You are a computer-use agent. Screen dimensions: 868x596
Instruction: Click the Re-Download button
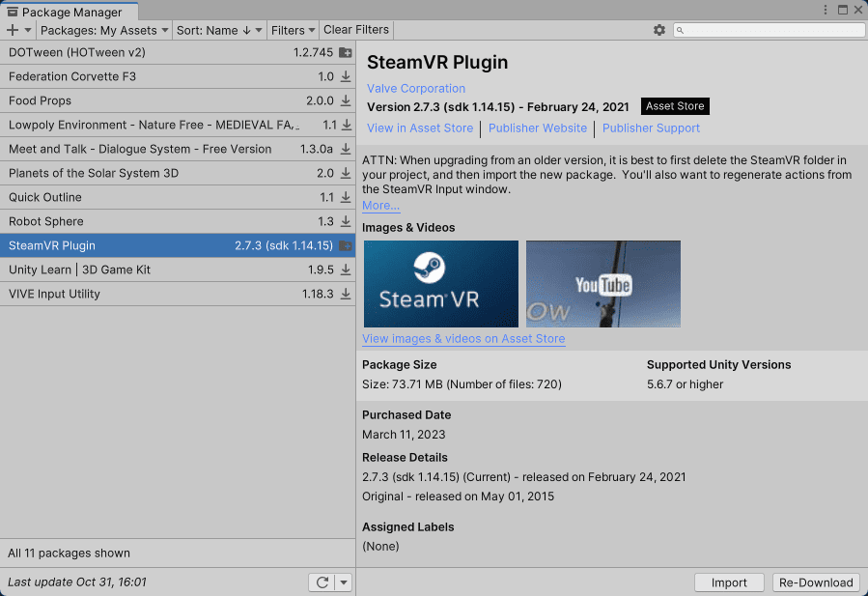816,582
